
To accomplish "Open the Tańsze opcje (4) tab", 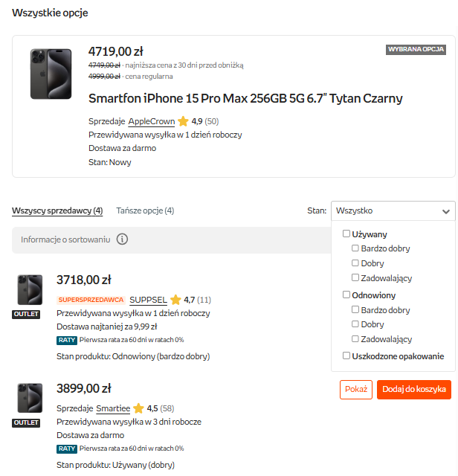I will 145,211.
